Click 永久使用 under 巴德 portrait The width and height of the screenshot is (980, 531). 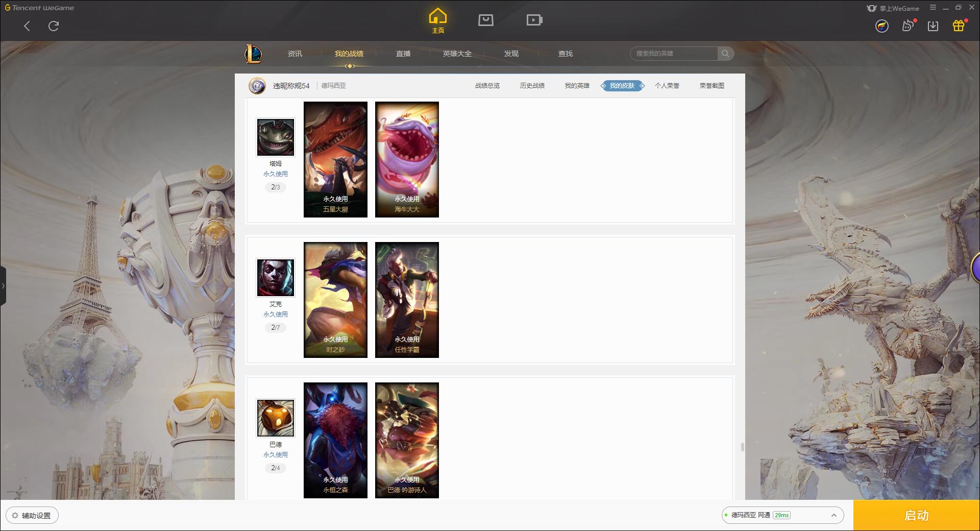pos(276,455)
